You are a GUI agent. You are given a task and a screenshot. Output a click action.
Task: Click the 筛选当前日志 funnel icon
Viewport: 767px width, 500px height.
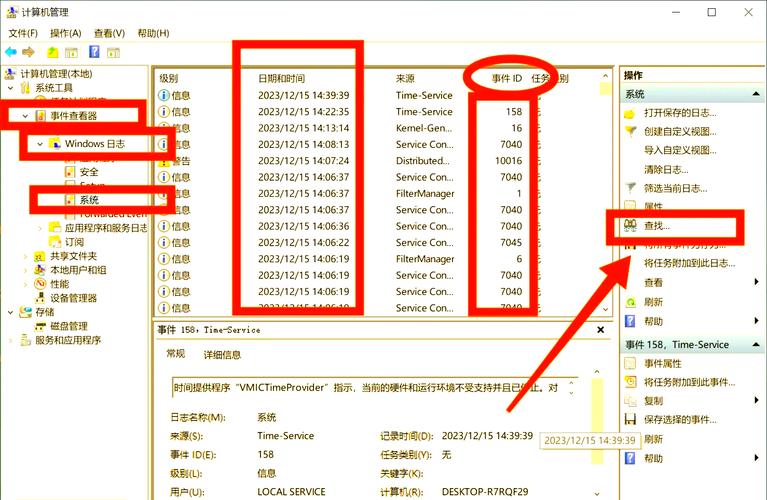[630, 187]
